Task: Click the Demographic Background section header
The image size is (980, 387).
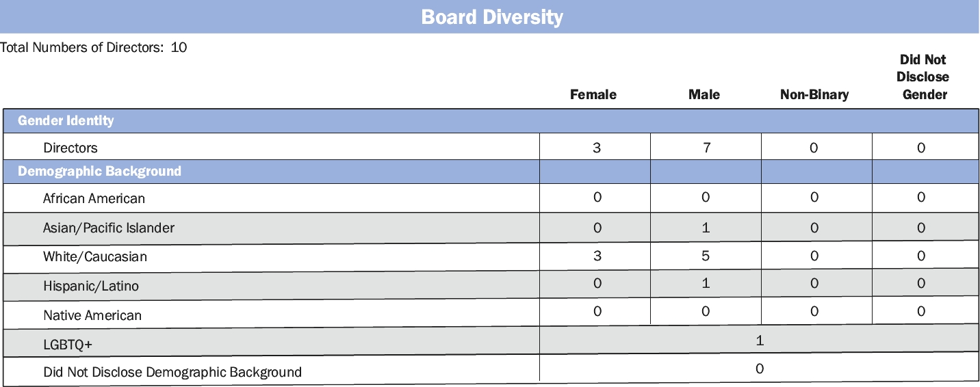Action: click(99, 171)
